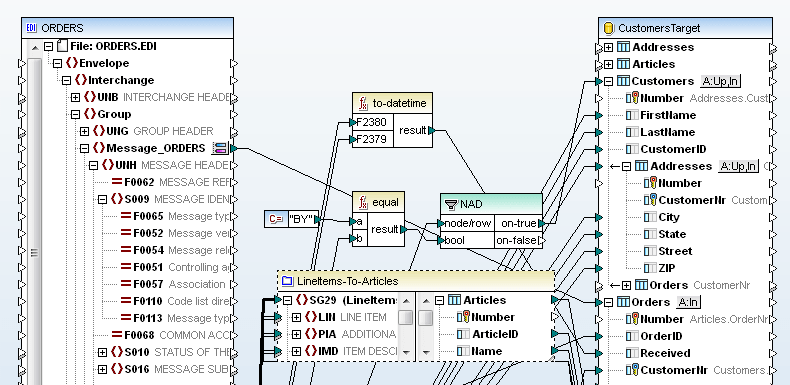Click the EDI icon in ORDERS header

coord(31,28)
